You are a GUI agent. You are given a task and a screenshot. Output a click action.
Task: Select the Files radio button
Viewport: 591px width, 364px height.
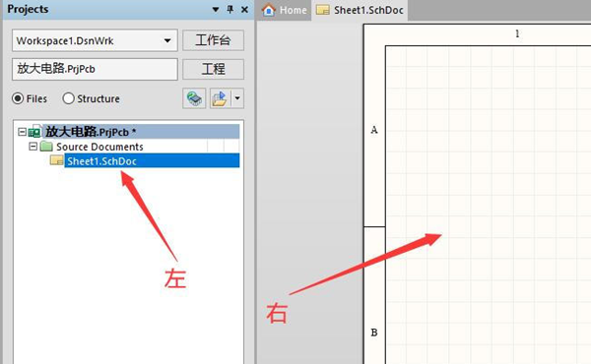(x=18, y=98)
